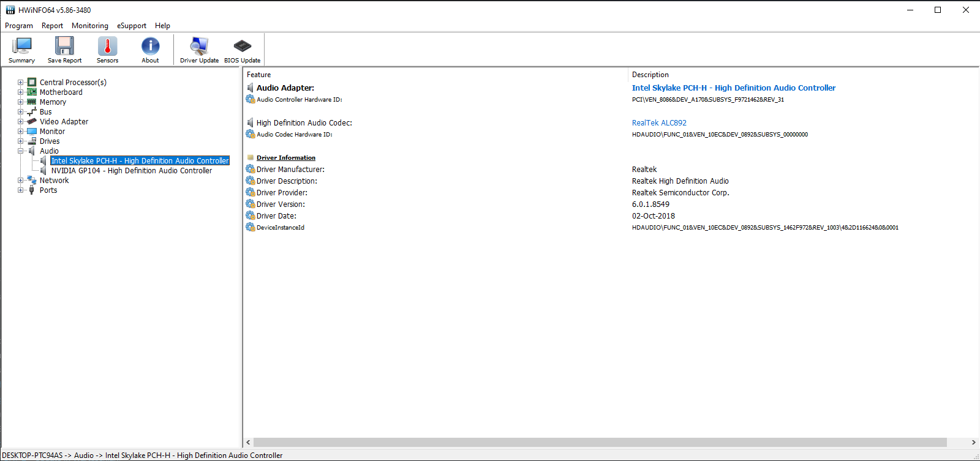Expand the Bus tree node

coord(21,112)
